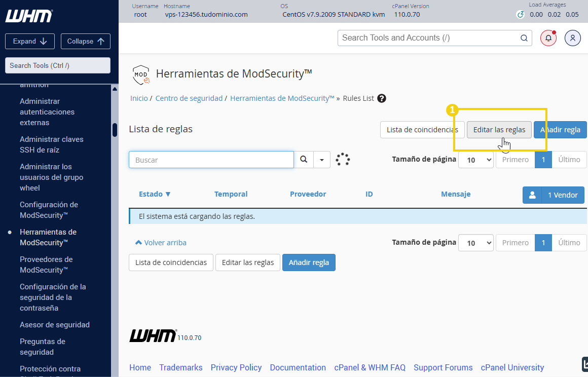The image size is (588, 377).
Task: Expand all sidebar menu sections
Action: (x=30, y=41)
